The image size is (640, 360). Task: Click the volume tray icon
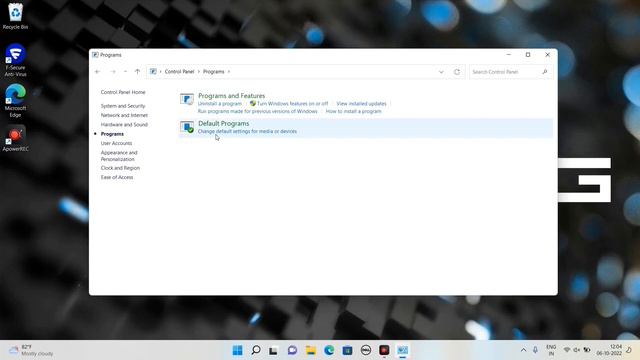576,350
